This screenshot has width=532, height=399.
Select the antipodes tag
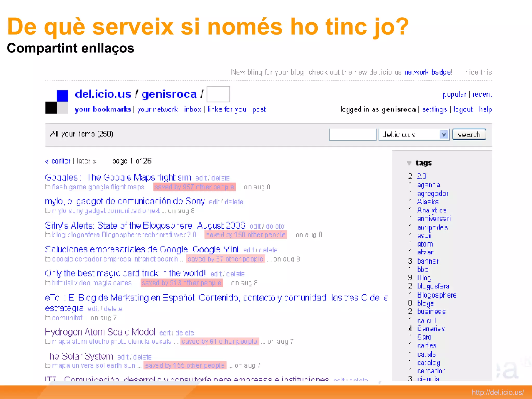(x=433, y=227)
